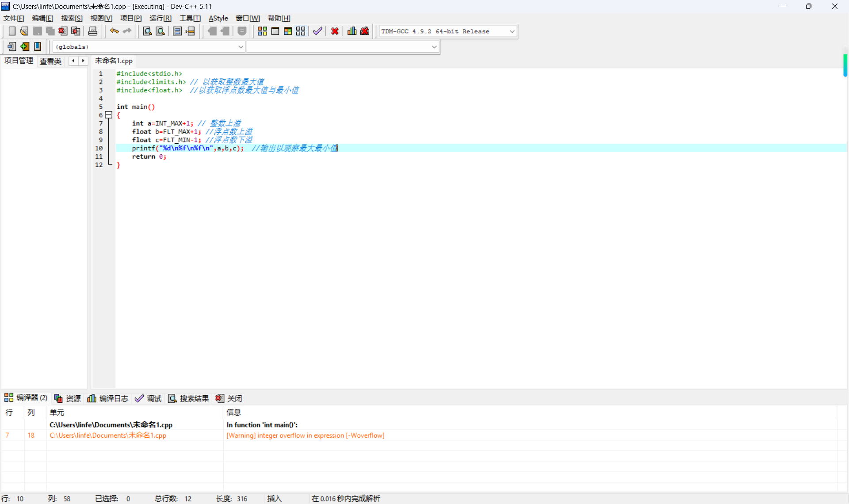The width and height of the screenshot is (849, 504).
Task: Open the empty function list dropdown
Action: coord(434,47)
